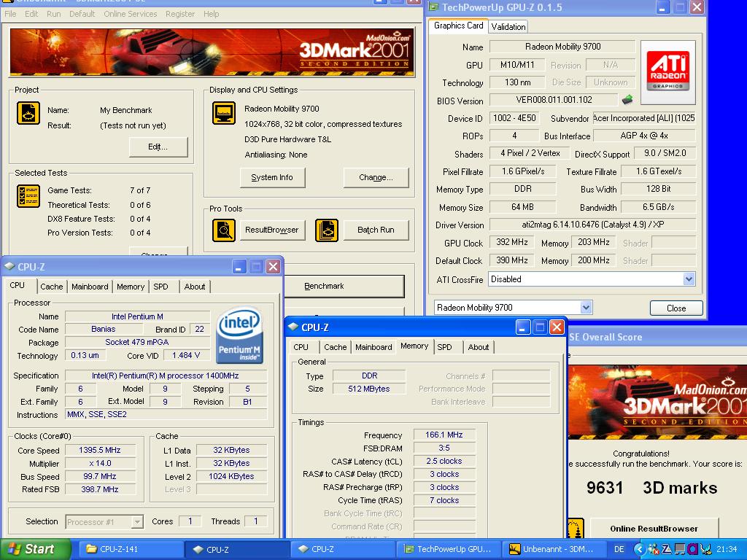Open the File menu in 3DMark
The height and width of the screenshot is (560, 747).
point(10,14)
